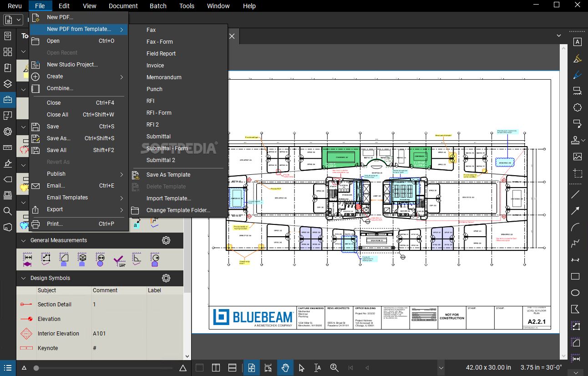
Task: Toggle the Select arrow tool
Action: 301,368
